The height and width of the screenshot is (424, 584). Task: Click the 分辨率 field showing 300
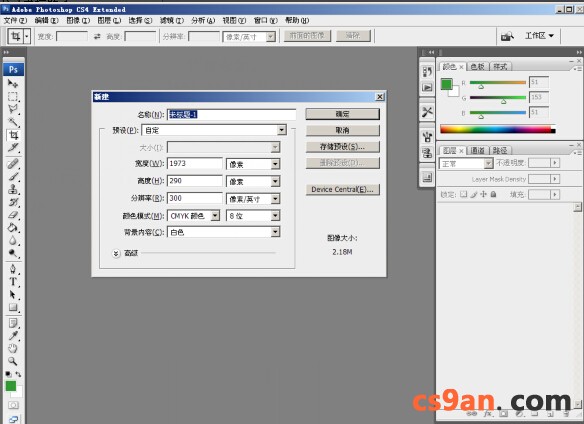194,198
